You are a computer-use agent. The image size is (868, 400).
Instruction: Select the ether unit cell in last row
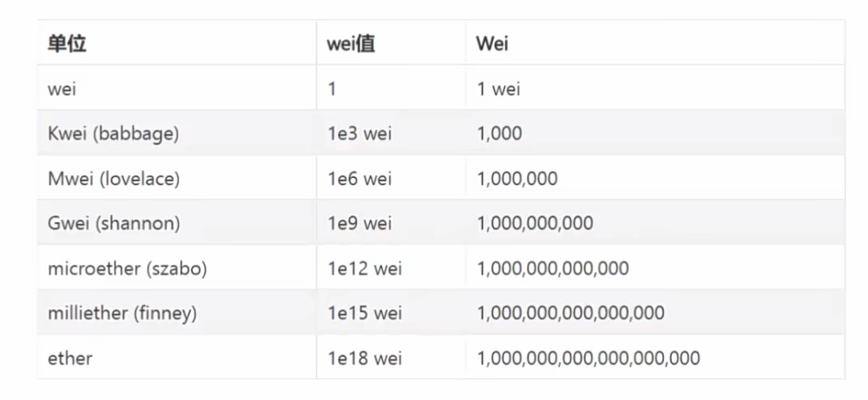tap(70, 358)
